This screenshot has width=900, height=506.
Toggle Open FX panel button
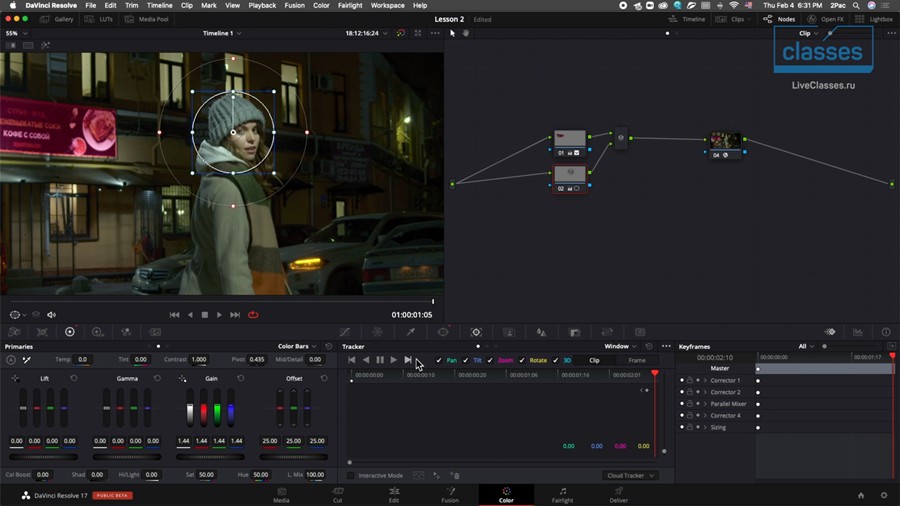825,19
